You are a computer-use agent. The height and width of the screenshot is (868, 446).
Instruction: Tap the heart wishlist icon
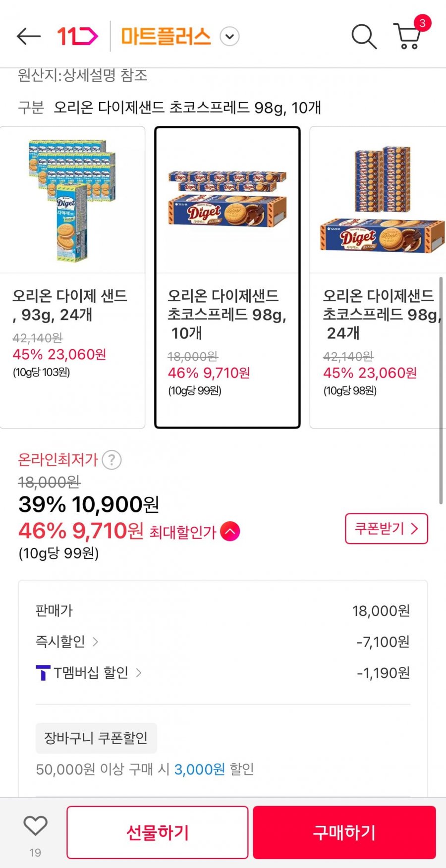tap(35, 826)
